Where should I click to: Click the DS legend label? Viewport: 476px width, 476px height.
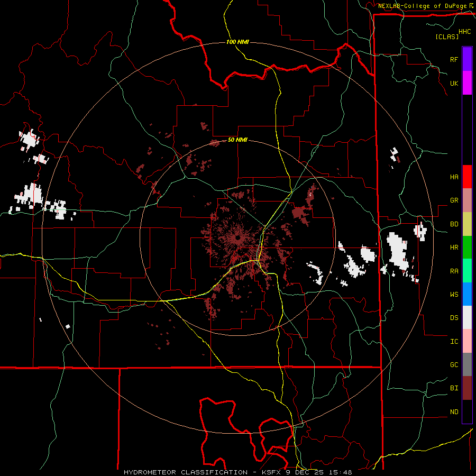pyautogui.click(x=454, y=317)
